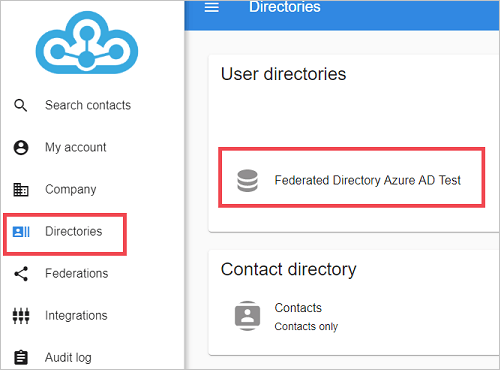Image resolution: width=500 pixels, height=370 pixels.
Task: Go to My account
Action: (x=76, y=147)
